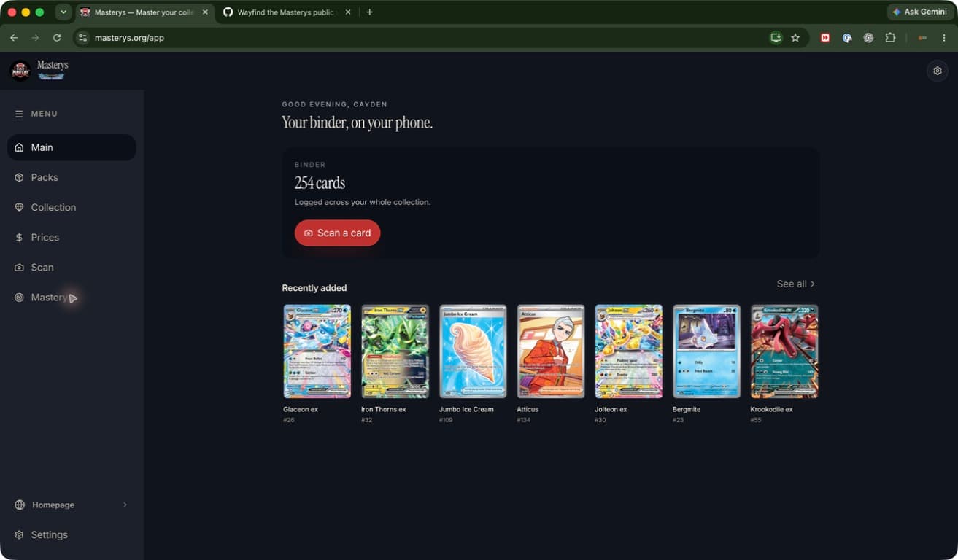This screenshot has height=560, width=958.
Task: Click the MENU hamburger icon
Action: pyautogui.click(x=19, y=114)
